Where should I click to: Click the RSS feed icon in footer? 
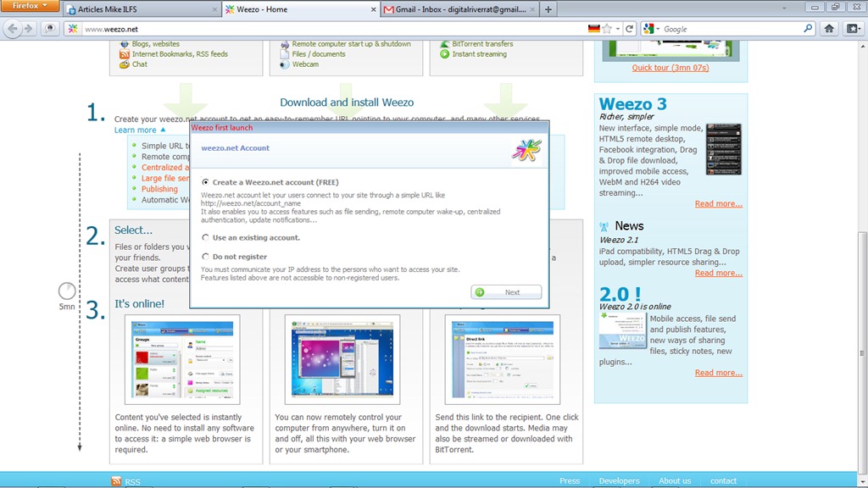coord(116,481)
